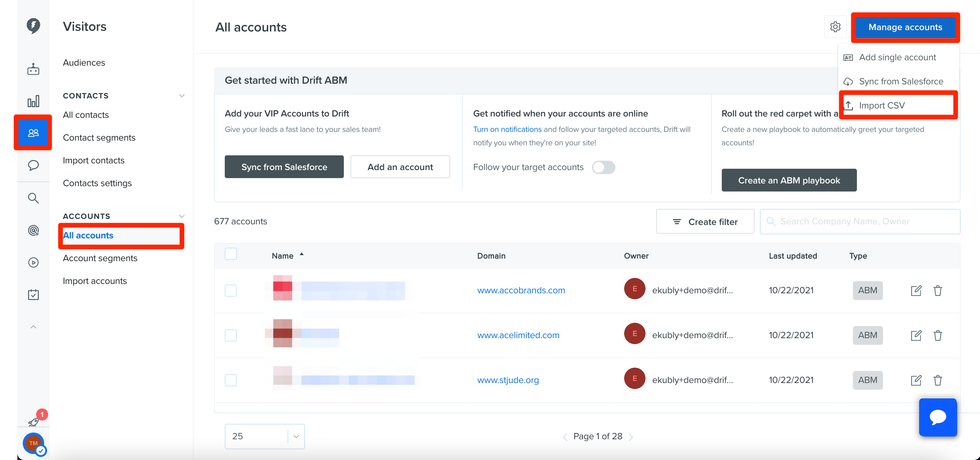Viewport: 980px width, 460px height.
Task: Open the settings gear icon
Action: coord(835,27)
